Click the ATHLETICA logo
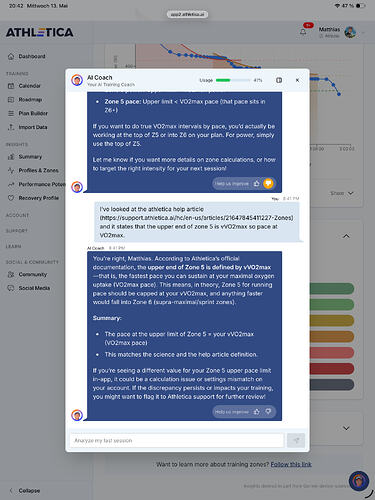This screenshot has width=375, height=500. pos(40,32)
